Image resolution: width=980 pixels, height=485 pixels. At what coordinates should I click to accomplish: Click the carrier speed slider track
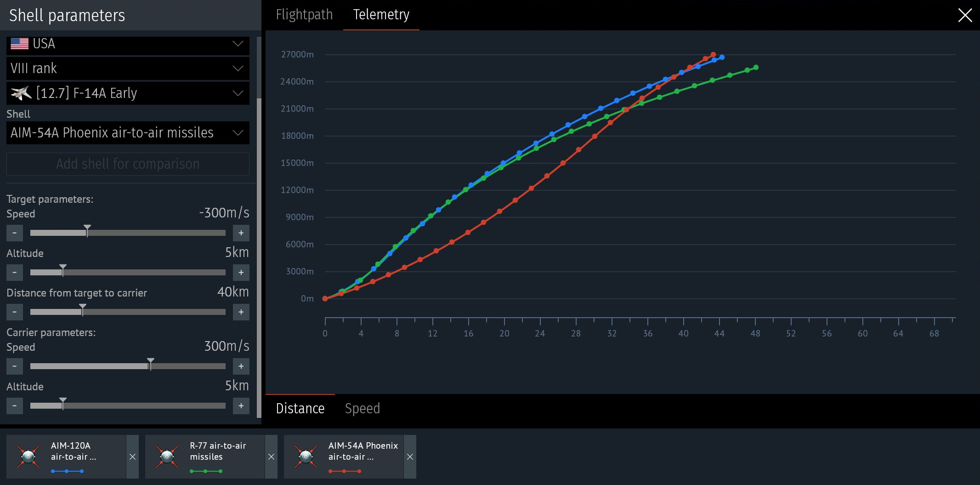point(128,366)
